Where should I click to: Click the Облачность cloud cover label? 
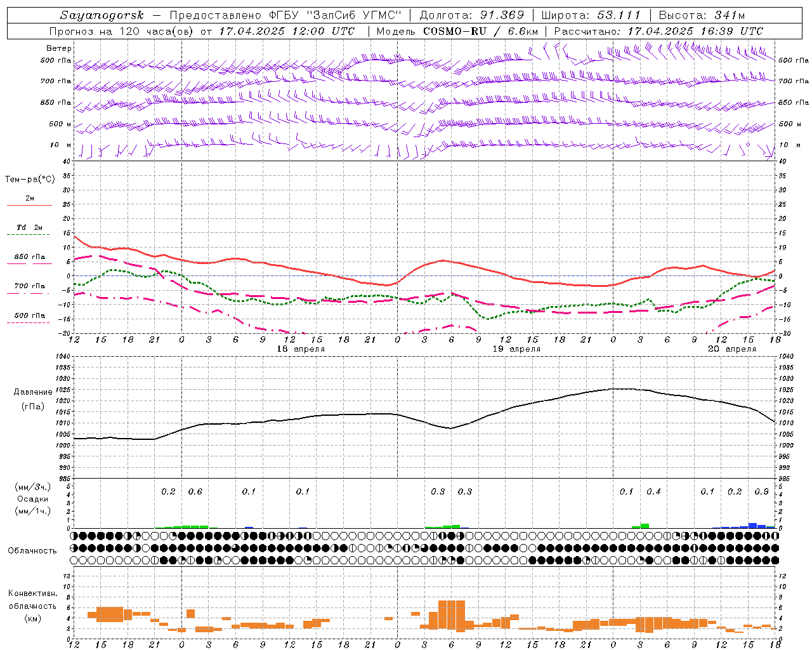coord(32,551)
